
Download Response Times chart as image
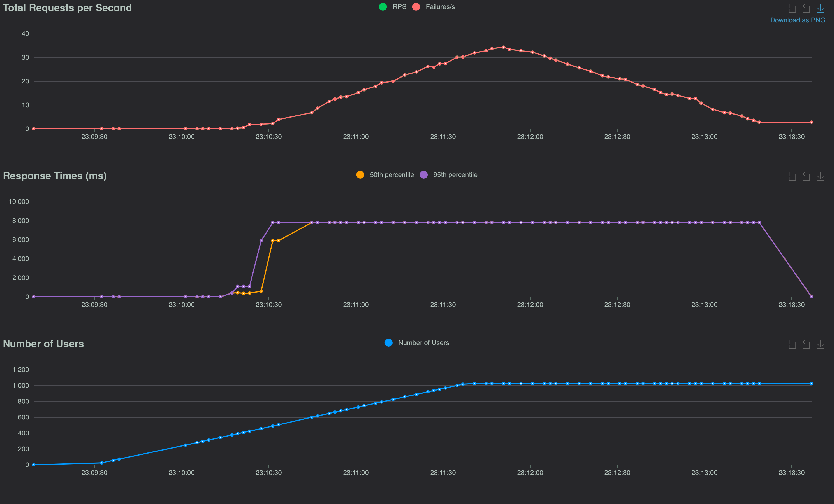(x=820, y=177)
